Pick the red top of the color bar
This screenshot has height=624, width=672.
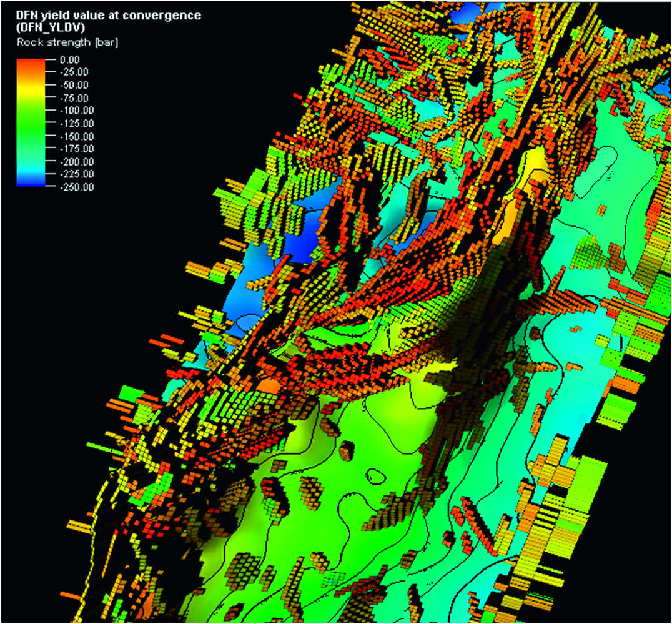click(30, 62)
